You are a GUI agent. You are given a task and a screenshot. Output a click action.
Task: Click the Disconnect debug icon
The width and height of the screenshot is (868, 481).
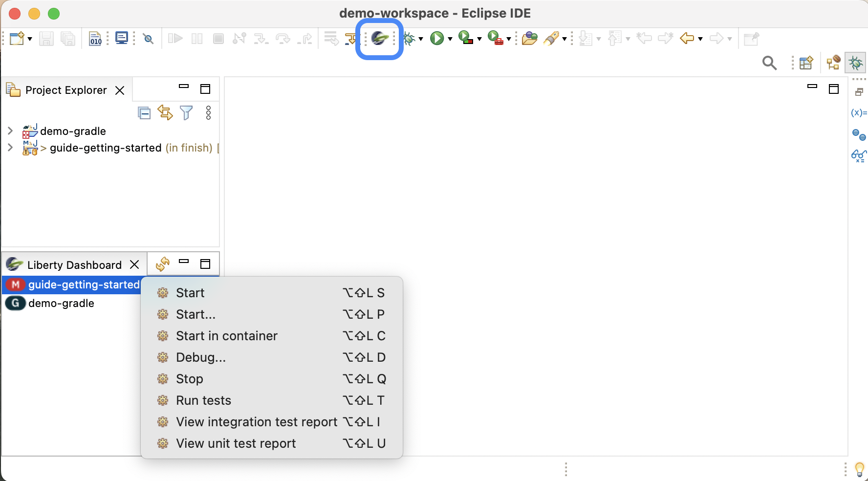239,38
